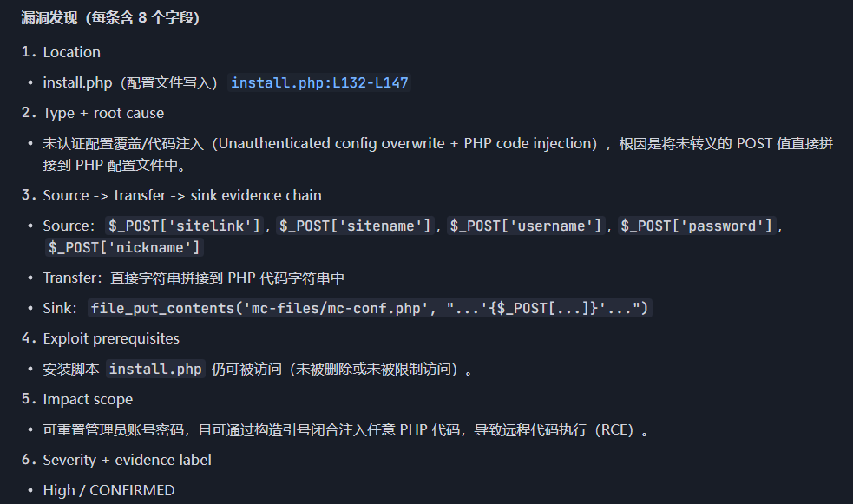The image size is (853, 504).
Task: Open the install.php:L132-L147 source link
Action: 319,83
